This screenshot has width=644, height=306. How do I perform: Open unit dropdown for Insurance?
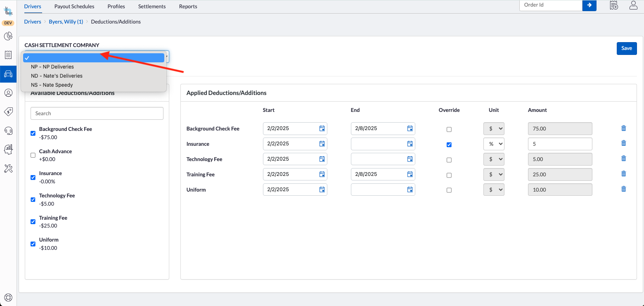point(494,144)
